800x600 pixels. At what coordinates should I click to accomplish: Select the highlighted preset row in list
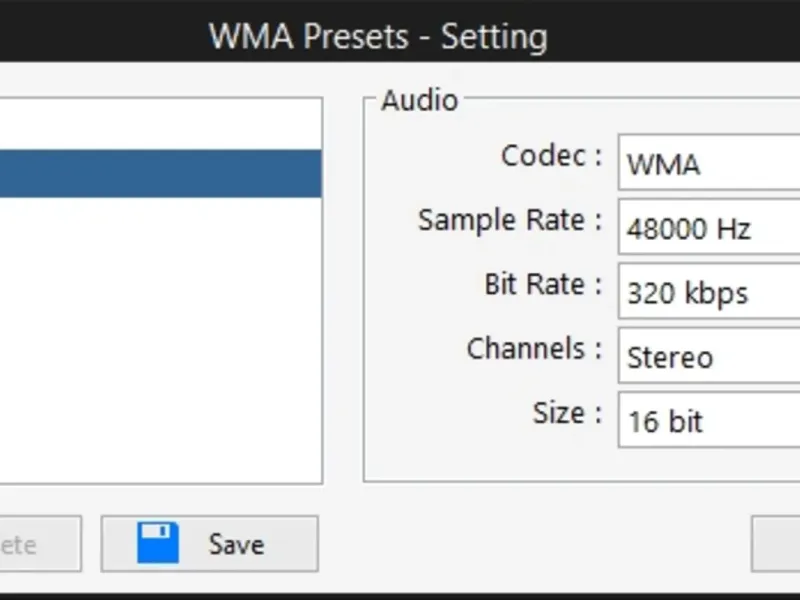pos(160,173)
